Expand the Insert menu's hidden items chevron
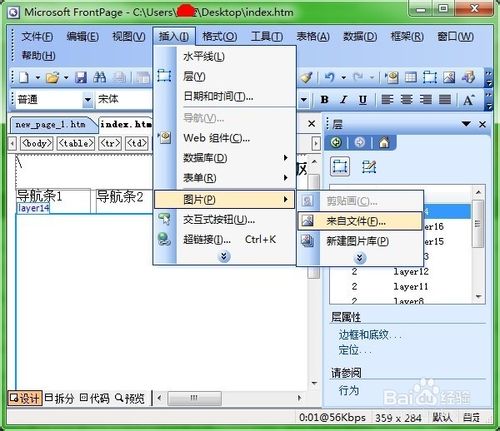The image size is (500, 431). coord(224,256)
